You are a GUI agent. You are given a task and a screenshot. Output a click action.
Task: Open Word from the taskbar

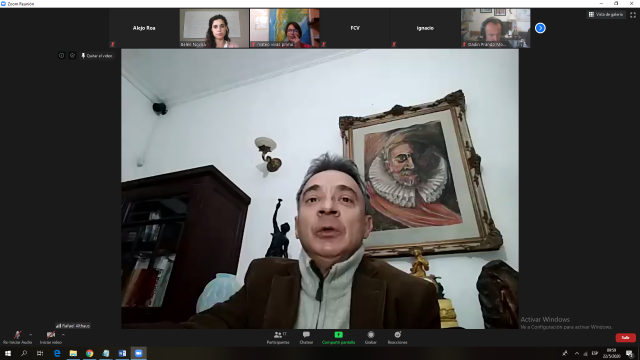tap(122, 353)
